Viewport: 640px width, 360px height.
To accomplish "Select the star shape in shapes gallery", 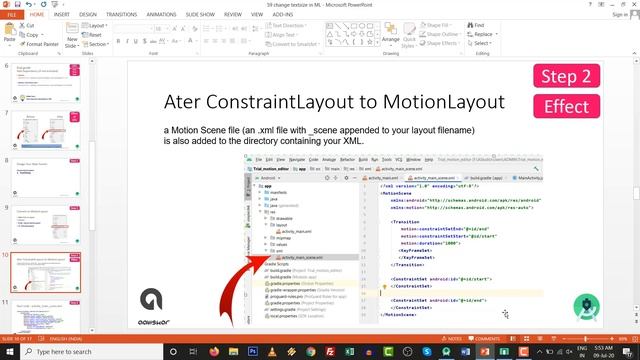I will click(369, 42).
